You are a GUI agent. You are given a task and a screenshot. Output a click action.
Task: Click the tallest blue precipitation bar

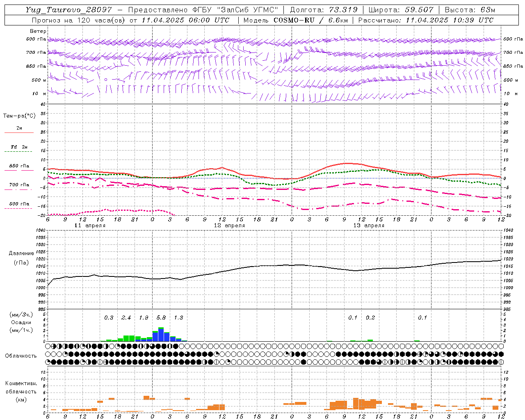tap(161, 335)
